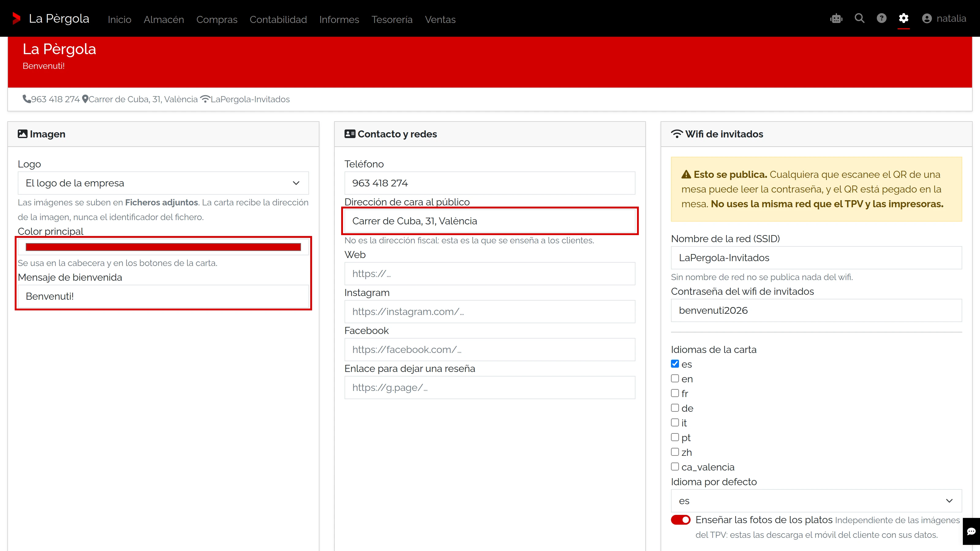The height and width of the screenshot is (551, 980).
Task: Click the Teléfono input field
Action: [x=490, y=183]
